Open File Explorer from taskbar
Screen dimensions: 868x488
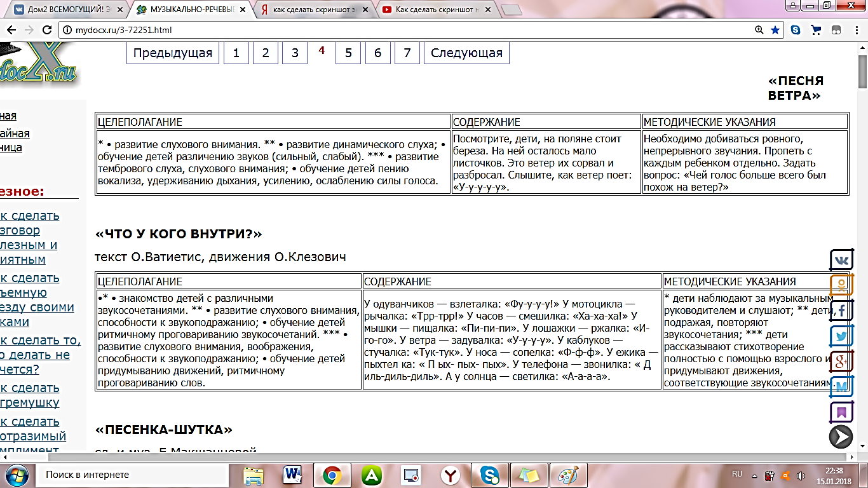[x=254, y=475]
